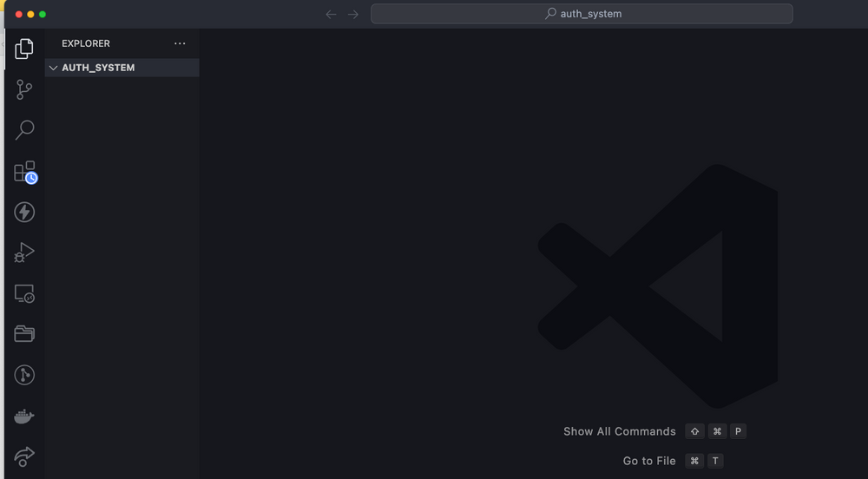Screen dimensions: 868x479
Task: Open the Extensions view
Action: (24, 172)
